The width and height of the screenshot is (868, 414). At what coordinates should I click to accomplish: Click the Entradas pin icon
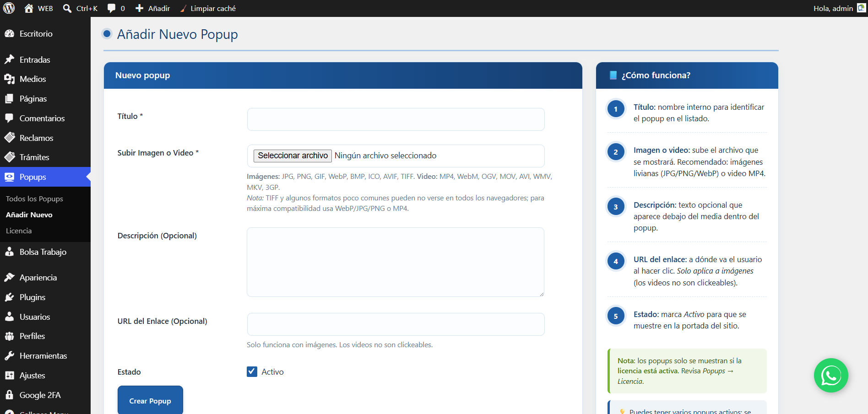9,59
